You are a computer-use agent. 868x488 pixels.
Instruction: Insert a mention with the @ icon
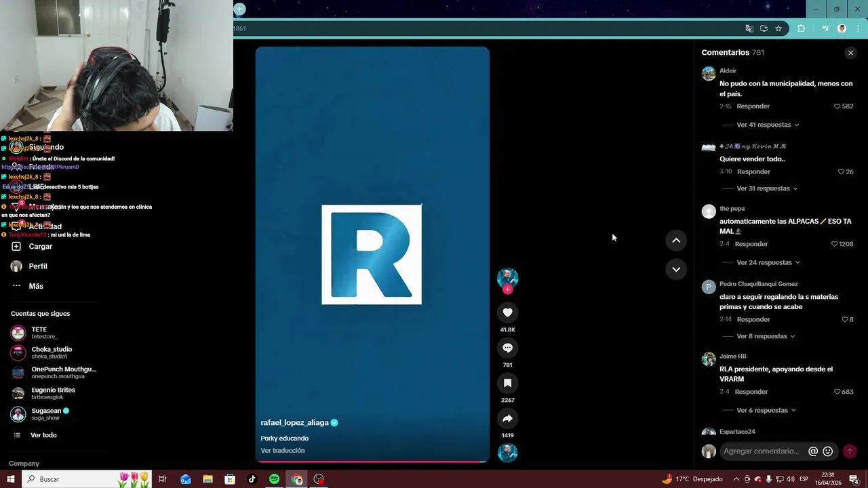pos(813,451)
